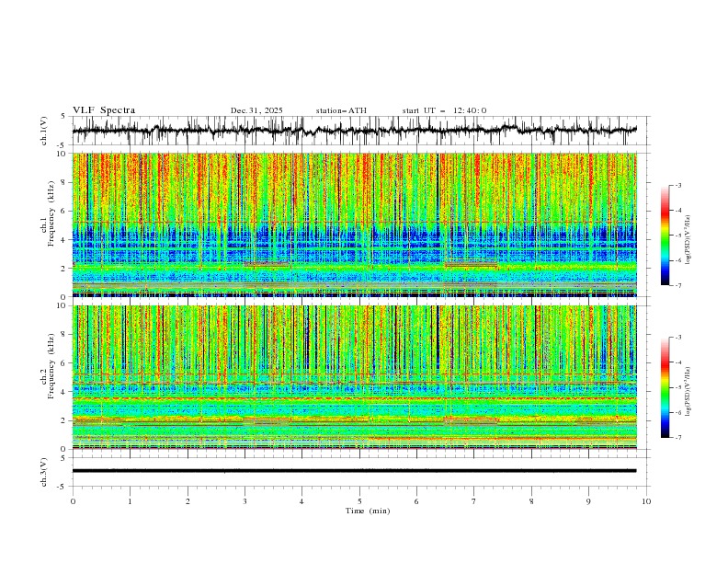Click the '-3' value on upper colorbar
Viewport: 728px width, 563px height.
(678, 185)
